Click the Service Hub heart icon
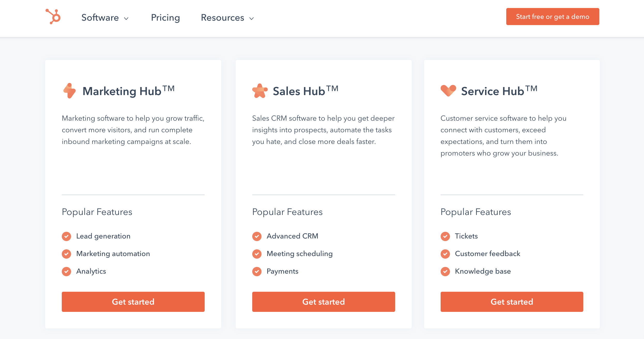Image resolution: width=644 pixels, height=339 pixels. 448,91
